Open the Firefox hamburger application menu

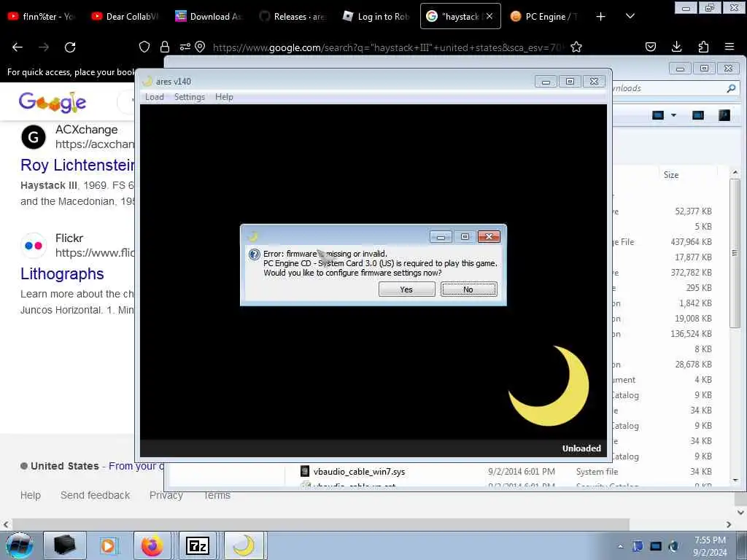click(x=729, y=47)
